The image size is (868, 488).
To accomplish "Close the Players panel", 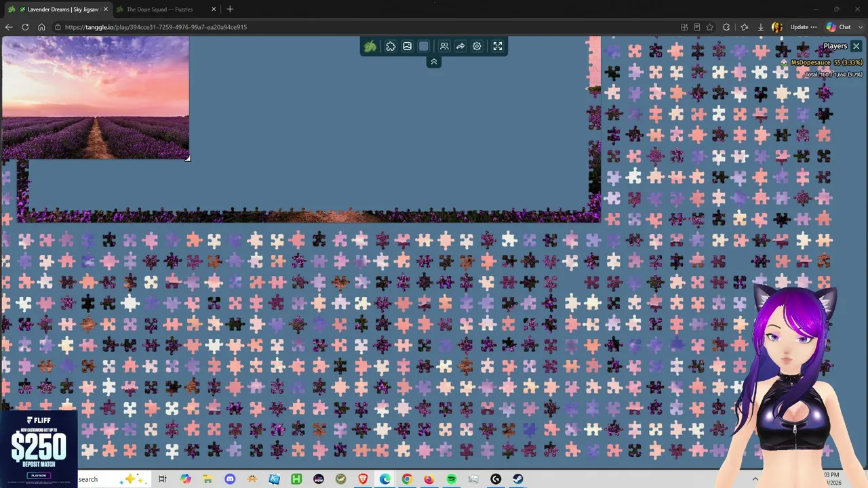I will click(856, 46).
